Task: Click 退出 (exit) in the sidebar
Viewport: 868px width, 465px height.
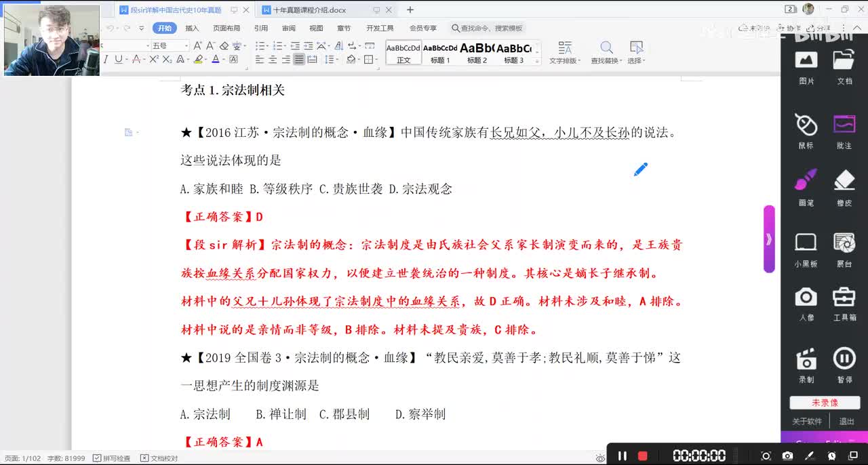Action: (846, 421)
